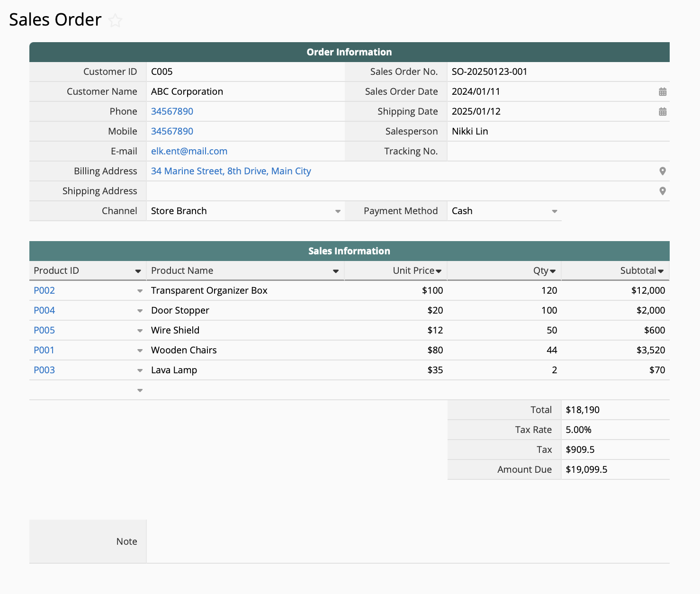The image size is (700, 594).
Task: Open the billing address 34 Marine Street link
Action: [x=231, y=171]
